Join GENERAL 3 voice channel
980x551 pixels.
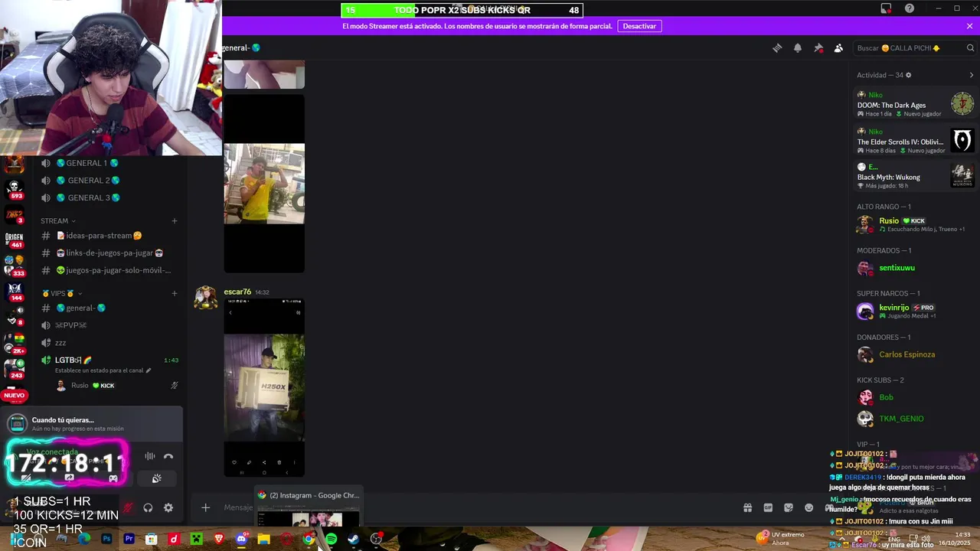(x=107, y=197)
